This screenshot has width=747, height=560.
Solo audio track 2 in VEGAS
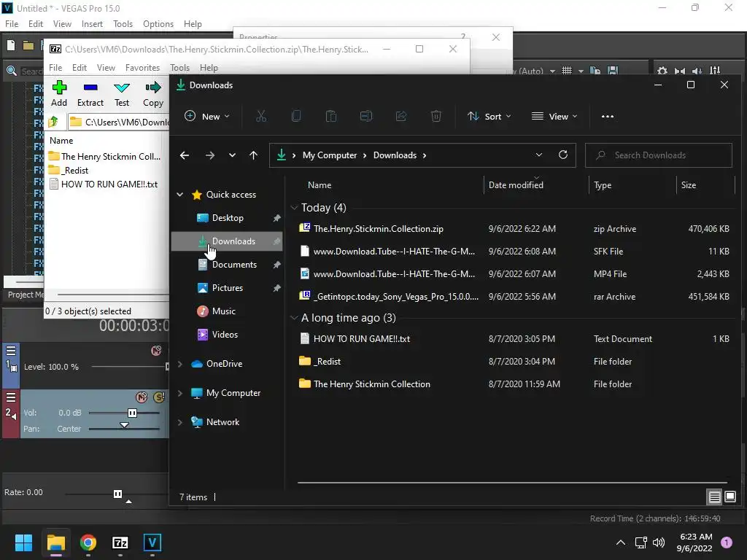click(158, 397)
